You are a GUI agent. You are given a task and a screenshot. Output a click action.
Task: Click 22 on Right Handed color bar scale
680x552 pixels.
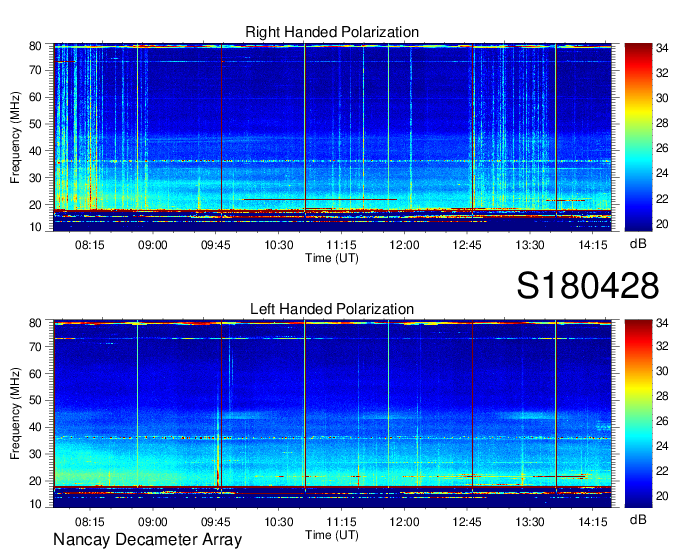pos(662,199)
